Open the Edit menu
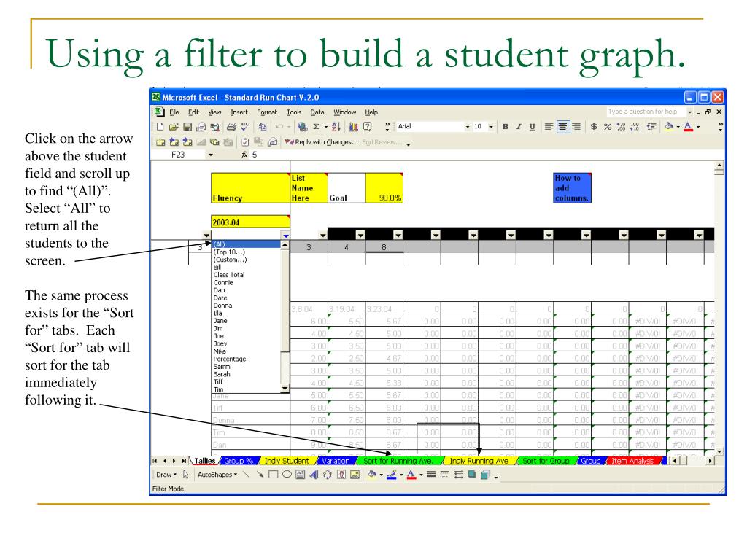 coord(193,112)
